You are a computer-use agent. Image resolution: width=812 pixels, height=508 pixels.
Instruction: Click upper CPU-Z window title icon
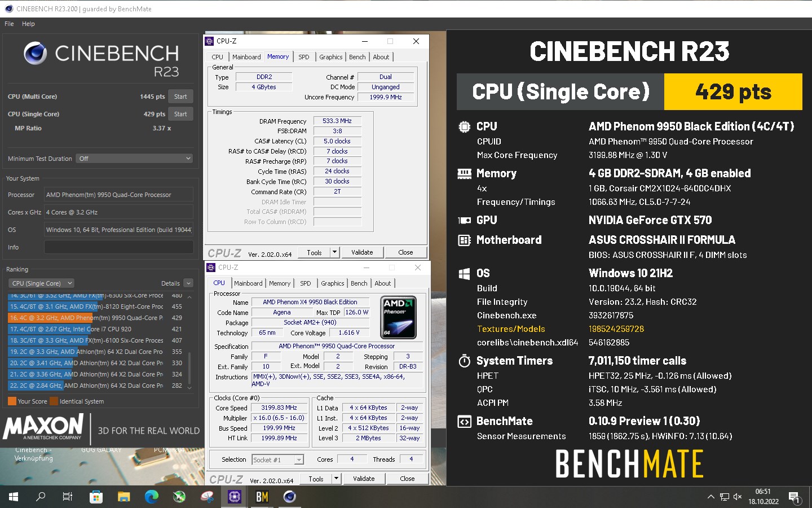(x=209, y=41)
